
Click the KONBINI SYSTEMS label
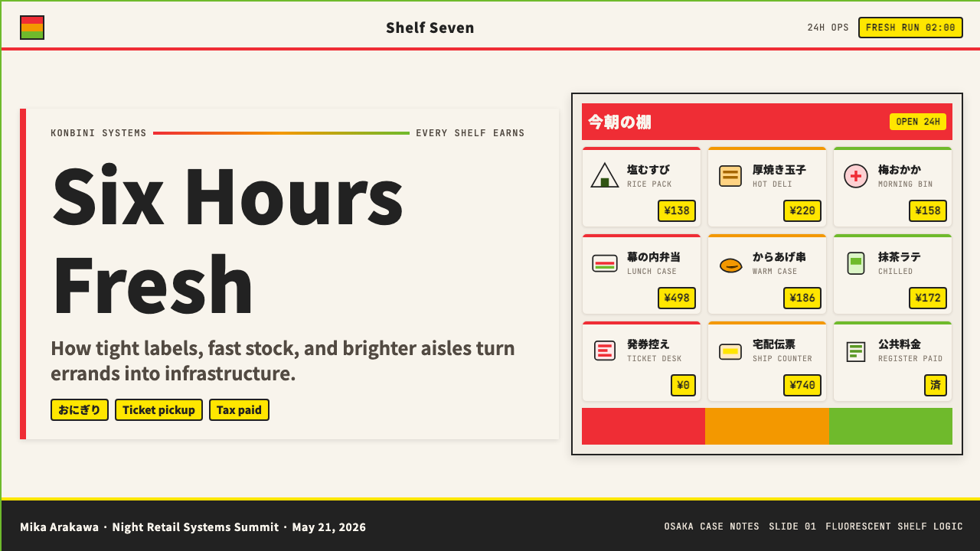99,133
